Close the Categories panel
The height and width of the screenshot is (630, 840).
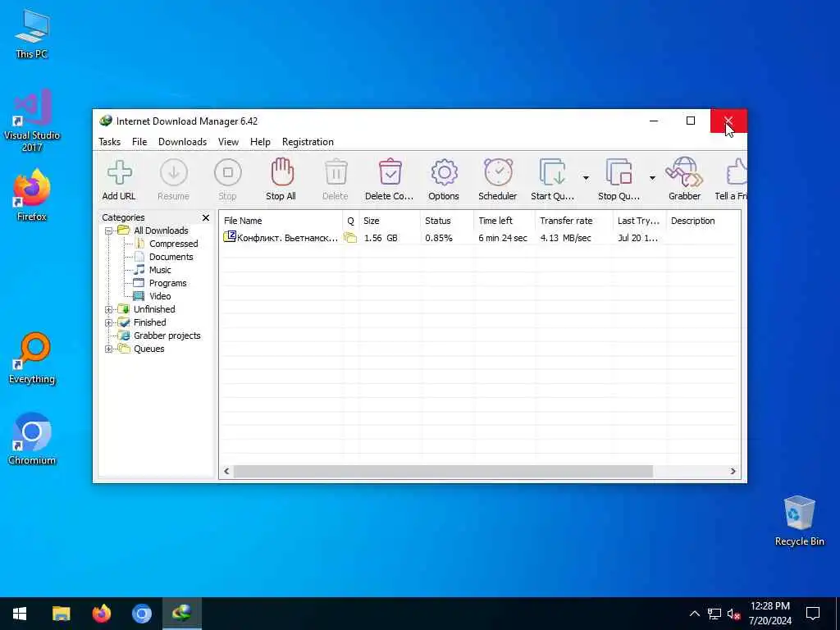click(x=206, y=217)
